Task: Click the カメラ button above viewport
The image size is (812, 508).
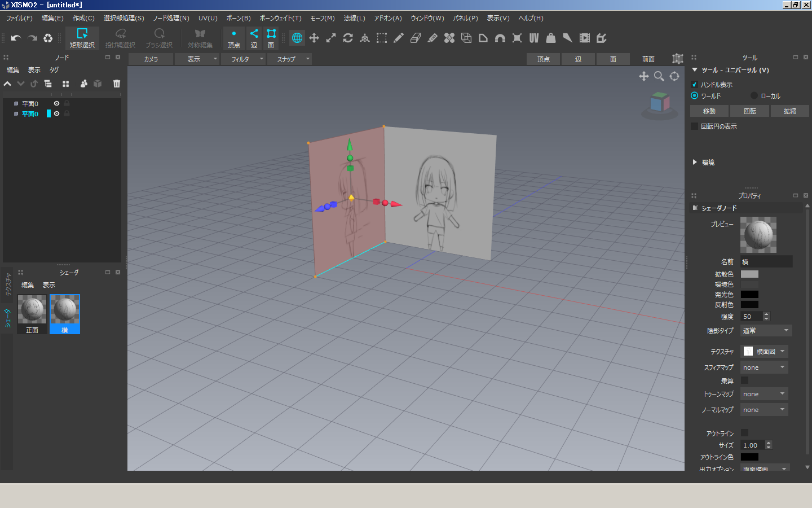Action: (x=151, y=59)
